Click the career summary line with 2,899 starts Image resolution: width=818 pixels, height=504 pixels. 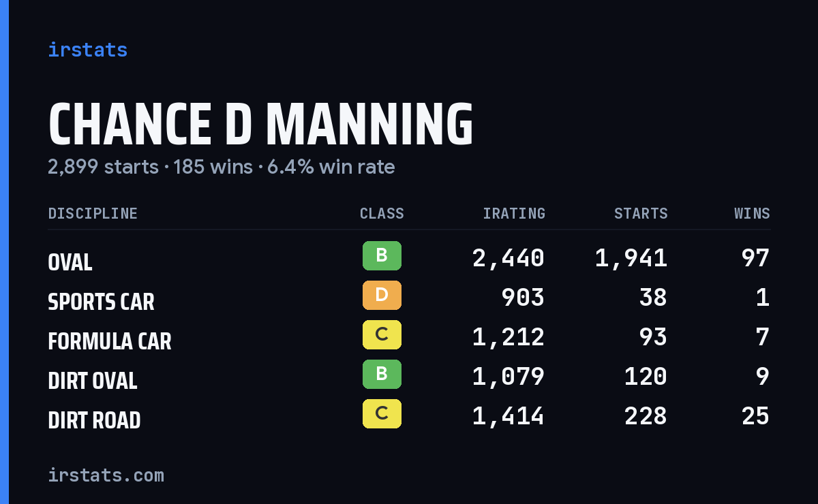pos(222,167)
